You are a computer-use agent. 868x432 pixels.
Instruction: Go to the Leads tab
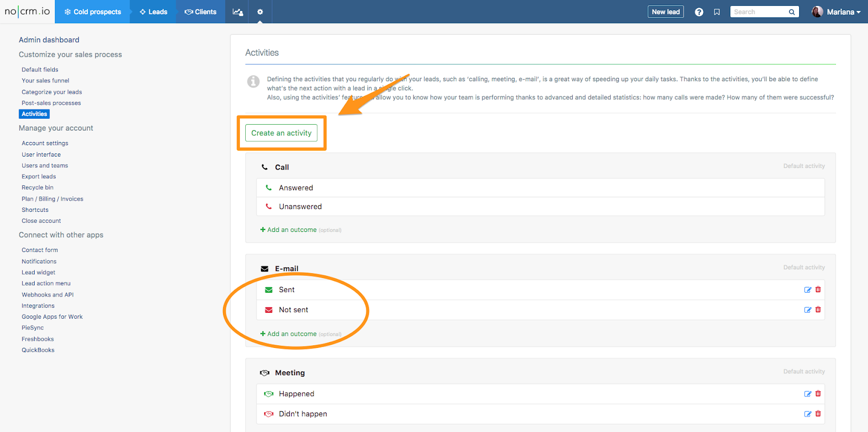[154, 12]
